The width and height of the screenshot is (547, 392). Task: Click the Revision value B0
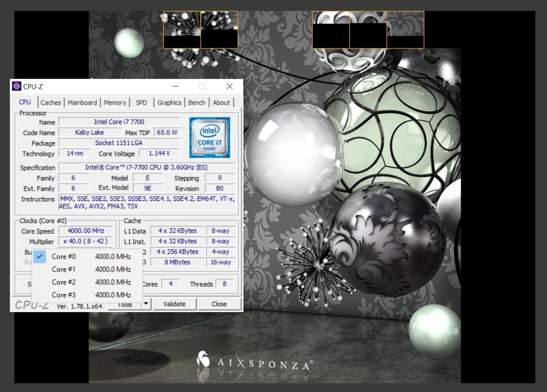pos(220,188)
